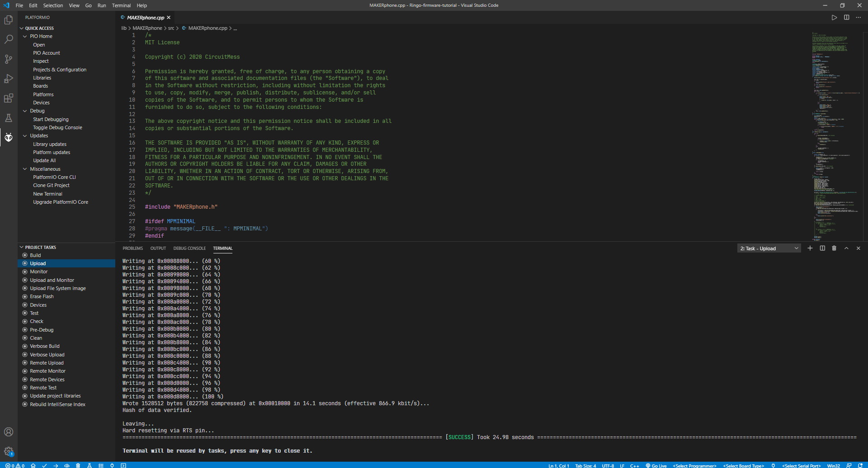This screenshot has height=468, width=868.
Task: Split the terminal panel
Action: coord(822,248)
